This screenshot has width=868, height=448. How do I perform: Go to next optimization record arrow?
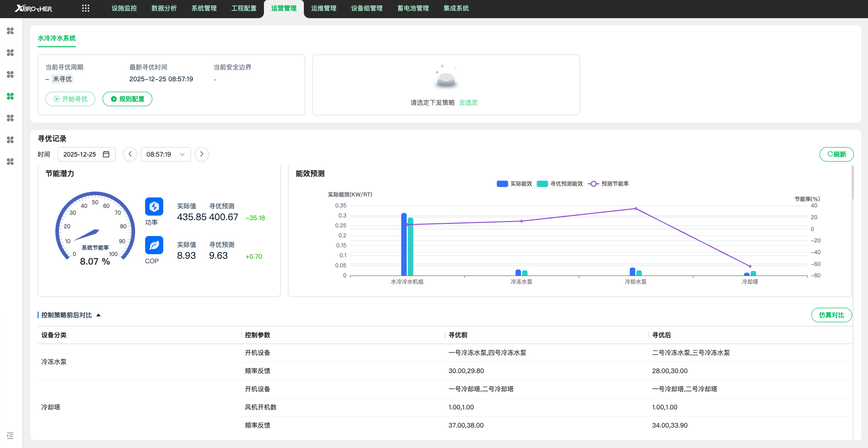[202, 154]
